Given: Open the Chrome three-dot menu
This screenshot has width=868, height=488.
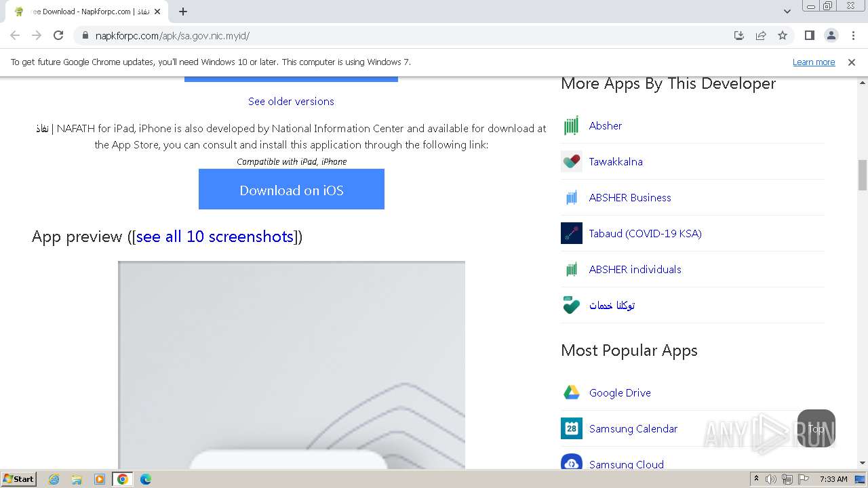Looking at the screenshot, I should pos(853,35).
